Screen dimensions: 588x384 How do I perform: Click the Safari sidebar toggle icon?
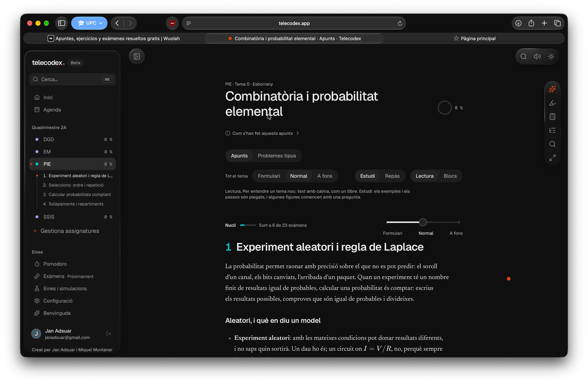coord(62,23)
